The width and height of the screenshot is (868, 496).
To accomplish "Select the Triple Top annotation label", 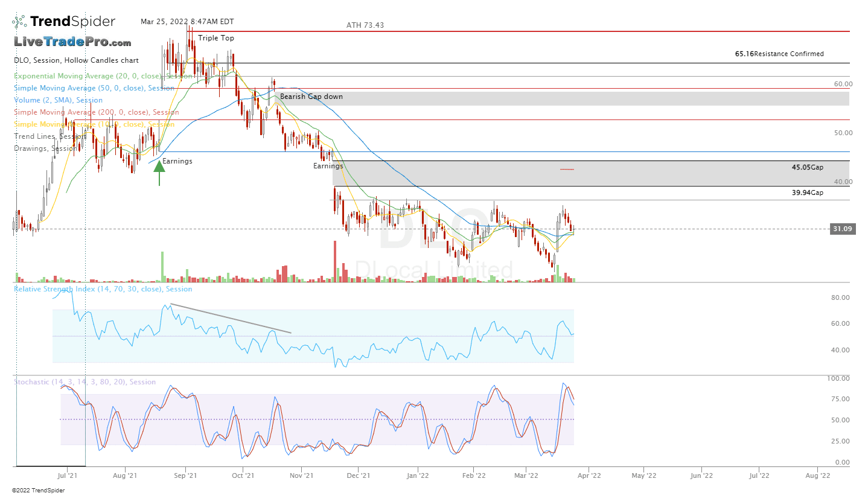I will pos(215,37).
